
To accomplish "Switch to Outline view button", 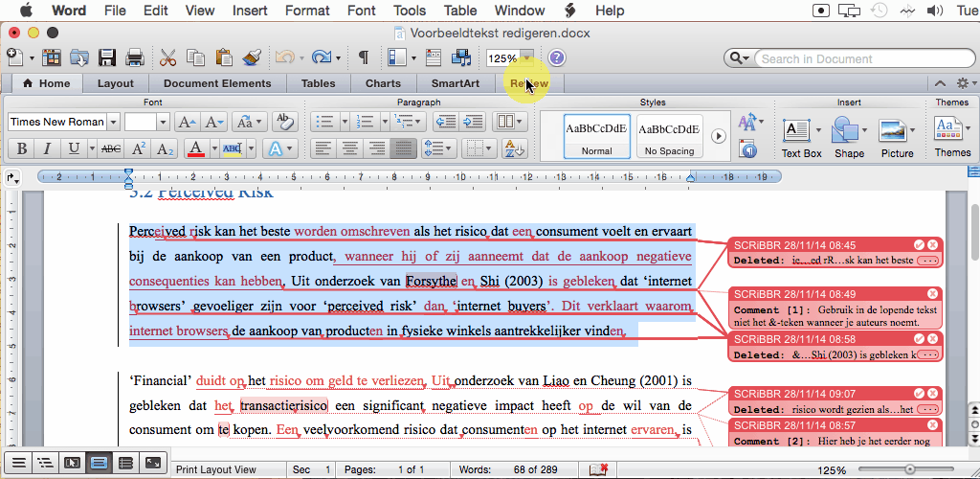I will tap(45, 464).
